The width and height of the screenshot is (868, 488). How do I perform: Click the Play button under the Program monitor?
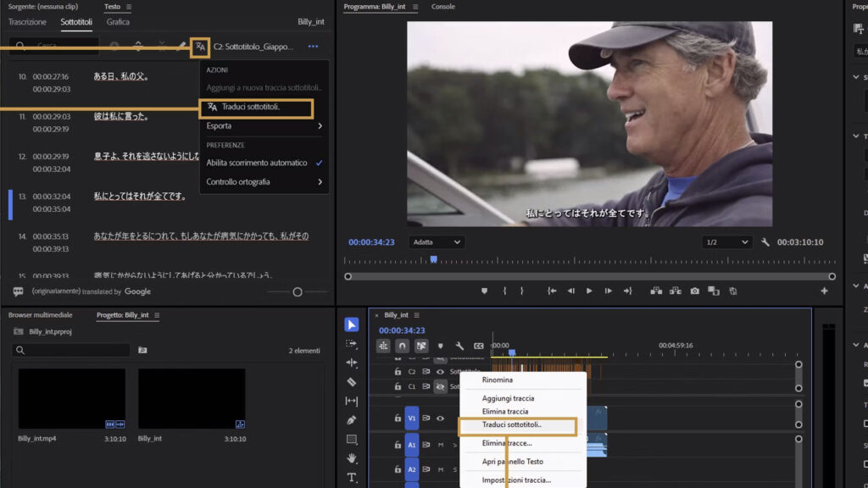[x=588, y=291]
